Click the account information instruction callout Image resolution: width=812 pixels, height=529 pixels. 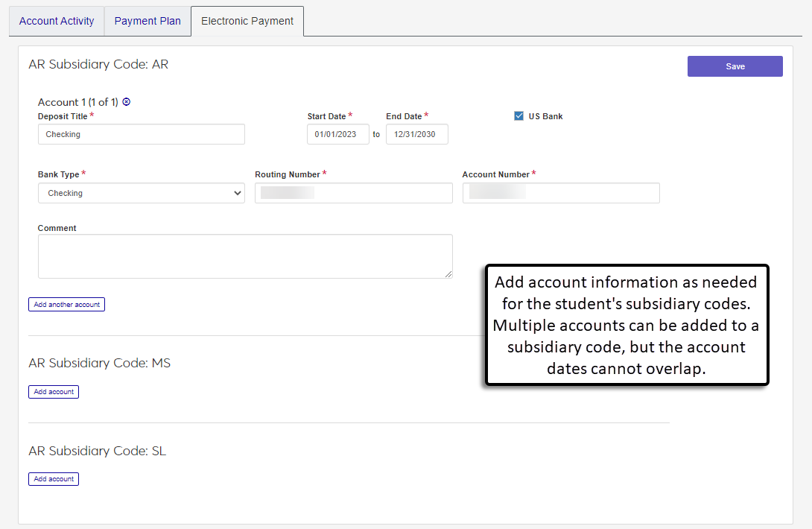(x=626, y=325)
